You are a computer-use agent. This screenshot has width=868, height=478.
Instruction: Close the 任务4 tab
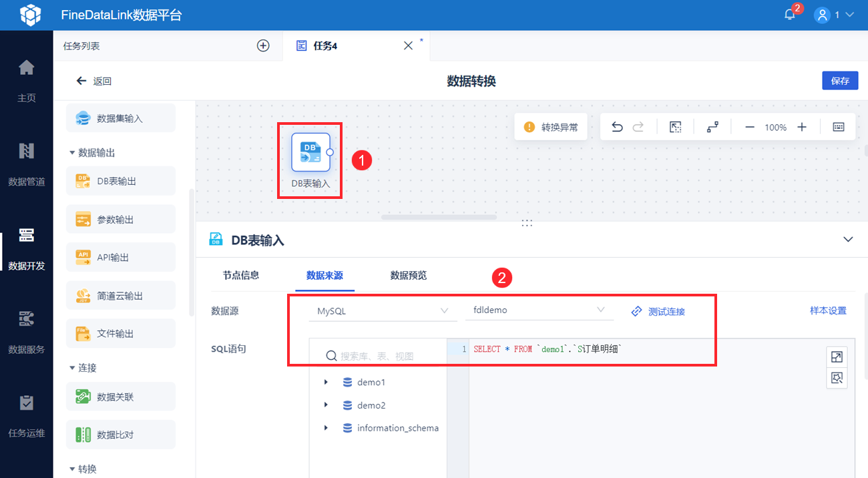(408, 46)
